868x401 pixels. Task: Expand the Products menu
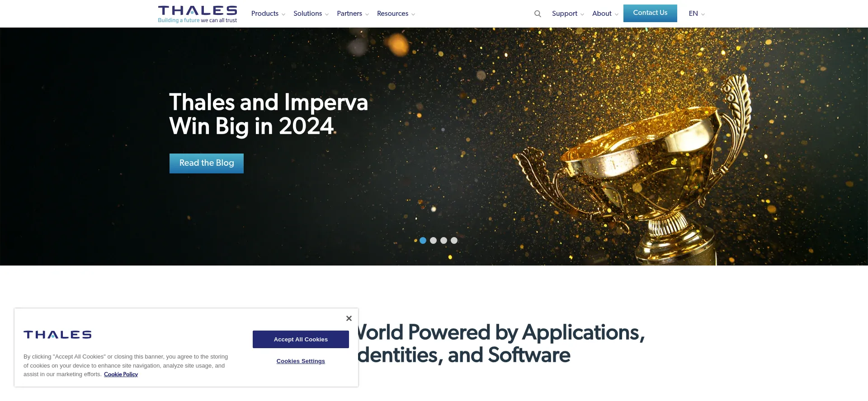[x=268, y=14]
